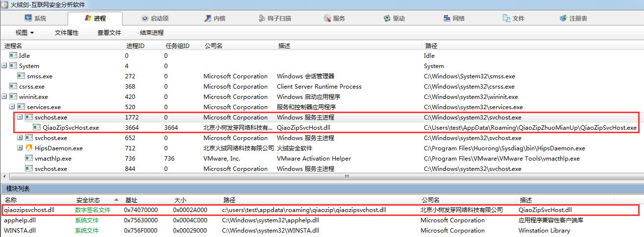The height and width of the screenshot is (237, 644).
Task: Click the 文件属性 button
Action: [x=67, y=33]
